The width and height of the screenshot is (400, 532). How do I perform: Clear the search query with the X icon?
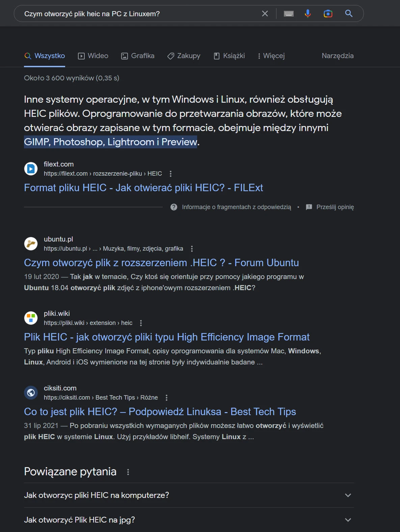coord(265,14)
